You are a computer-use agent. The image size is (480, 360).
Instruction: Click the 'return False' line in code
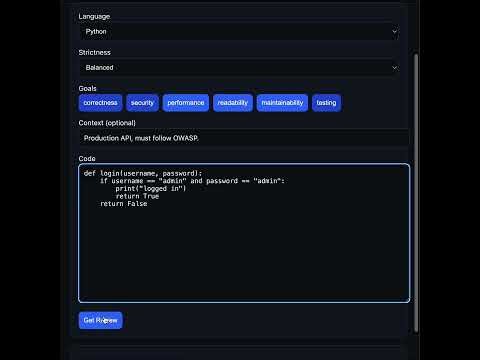[124, 204]
